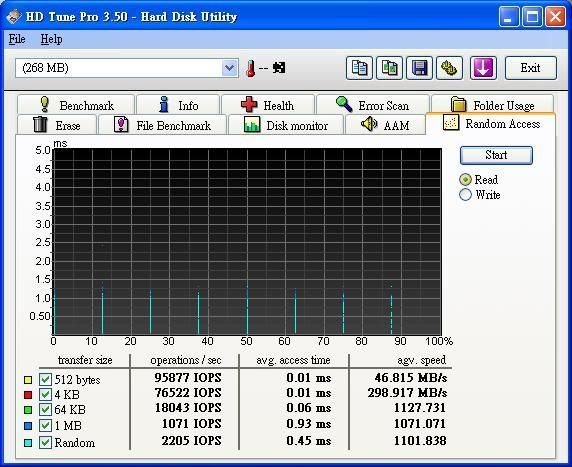Click the icon right of the temperature reading
Viewport: 572px width, 467px height.
pyautogui.click(x=279, y=68)
